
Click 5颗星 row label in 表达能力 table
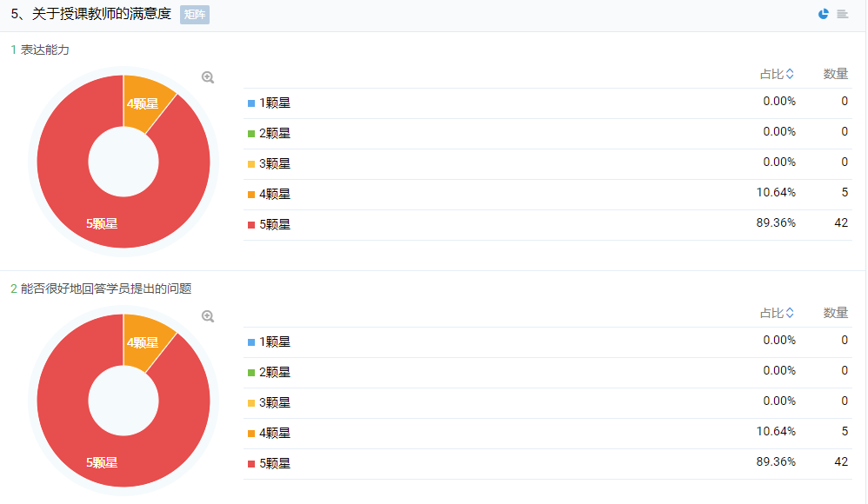pos(275,224)
